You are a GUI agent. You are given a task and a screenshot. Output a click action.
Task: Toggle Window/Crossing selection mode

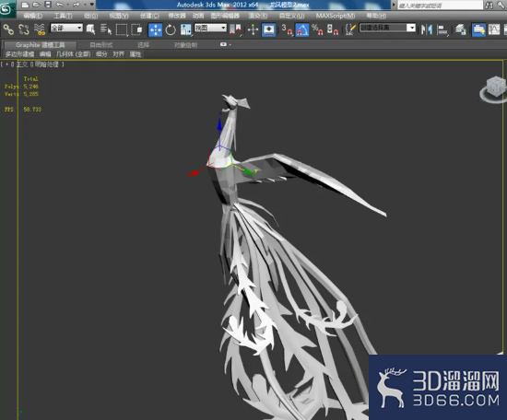click(x=137, y=29)
